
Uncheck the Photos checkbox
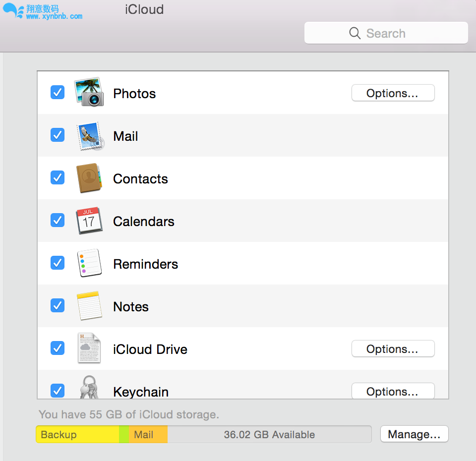(x=58, y=92)
